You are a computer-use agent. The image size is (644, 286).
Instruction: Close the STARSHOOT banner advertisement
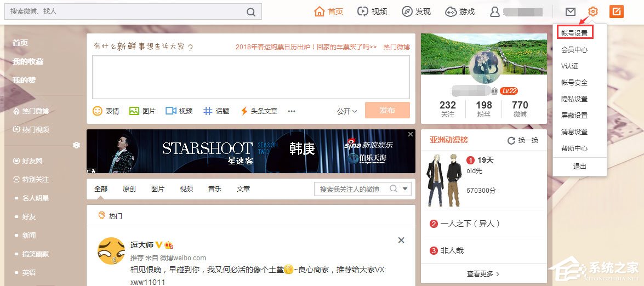point(411,134)
